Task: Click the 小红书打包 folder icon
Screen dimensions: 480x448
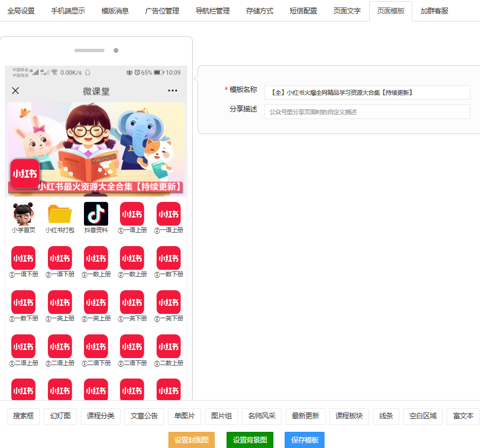Action: [x=60, y=214]
